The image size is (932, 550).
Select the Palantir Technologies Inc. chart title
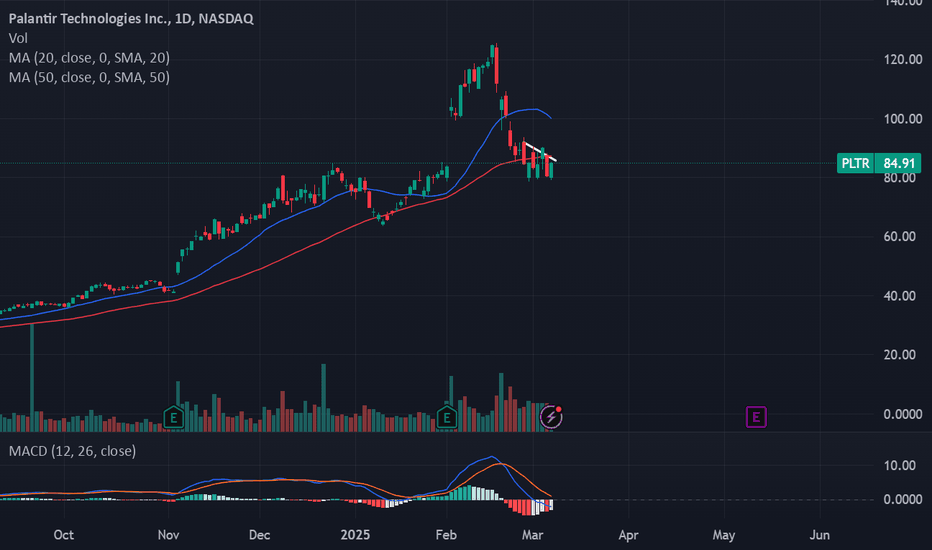click(x=131, y=18)
